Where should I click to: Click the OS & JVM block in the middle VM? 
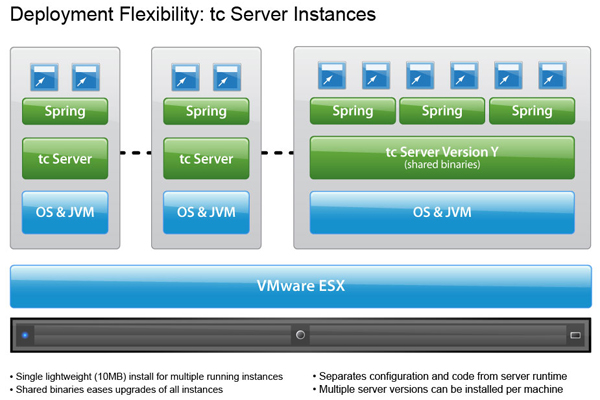pos(206,212)
